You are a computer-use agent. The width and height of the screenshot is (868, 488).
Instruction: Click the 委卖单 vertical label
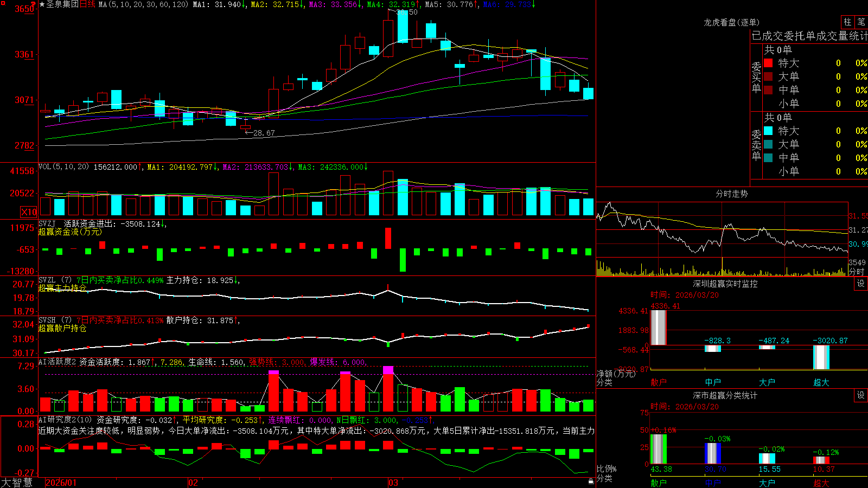tap(756, 145)
